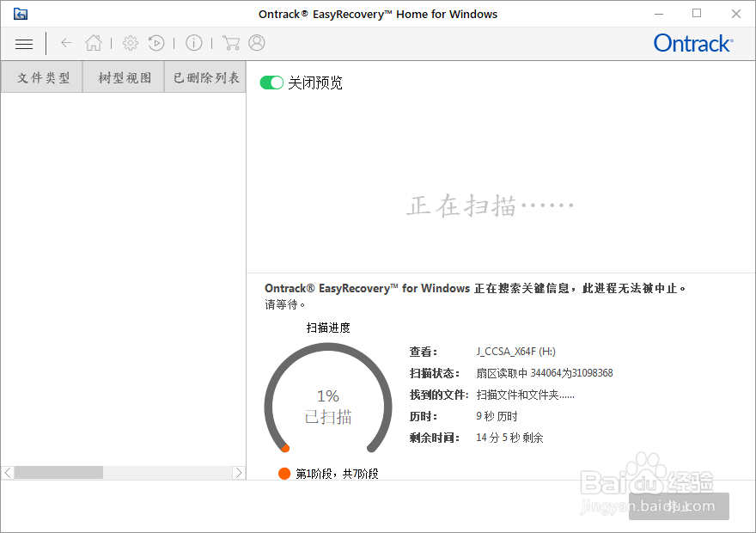The width and height of the screenshot is (756, 533).
Task: Click the 9 秒 历时 elapsed value
Action: pyautogui.click(x=497, y=416)
